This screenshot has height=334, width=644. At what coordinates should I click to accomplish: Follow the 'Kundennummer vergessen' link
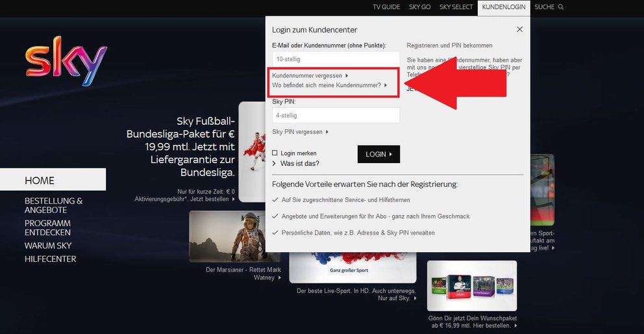click(x=310, y=75)
